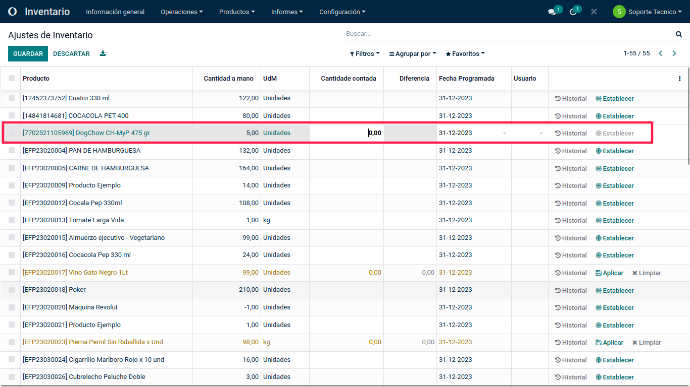Click the Inventario app title
Viewport: 690px width, 387px height.
47,12
